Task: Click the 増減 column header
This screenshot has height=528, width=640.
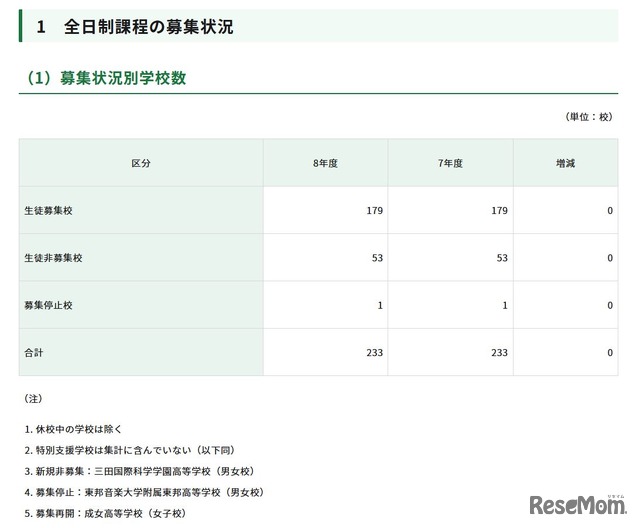Action: [x=565, y=163]
